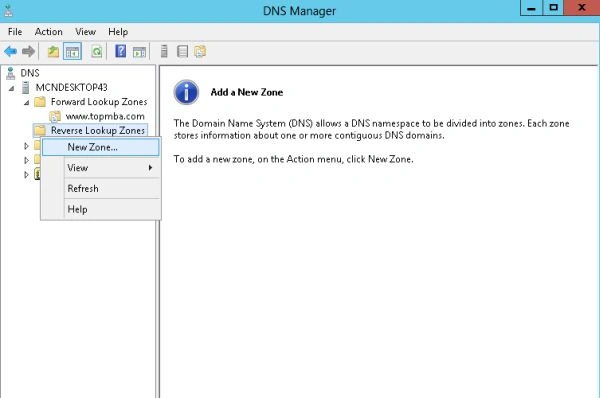Select the www.topmba.com zone label

coord(105,116)
